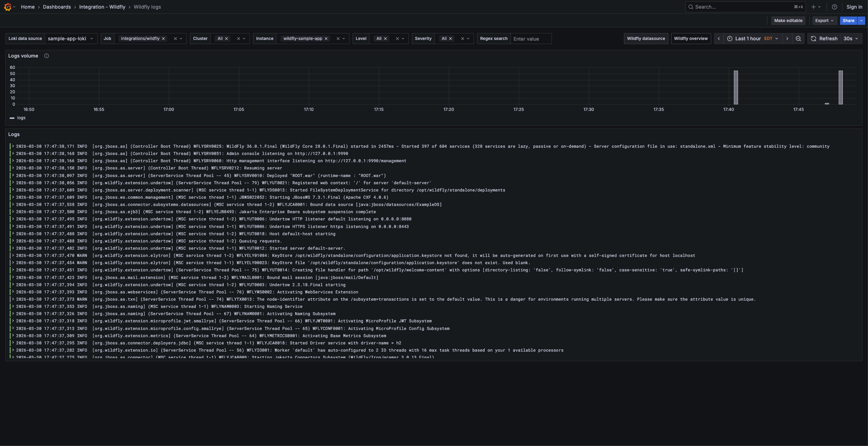The height and width of the screenshot is (446, 868).
Task: Go to Dashboards in the breadcrumb
Action: (x=57, y=7)
